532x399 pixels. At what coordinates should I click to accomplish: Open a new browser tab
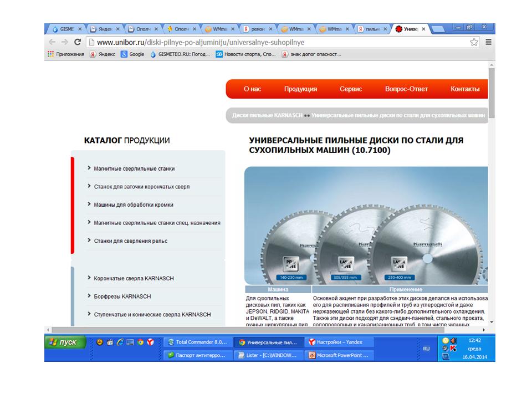(x=438, y=29)
